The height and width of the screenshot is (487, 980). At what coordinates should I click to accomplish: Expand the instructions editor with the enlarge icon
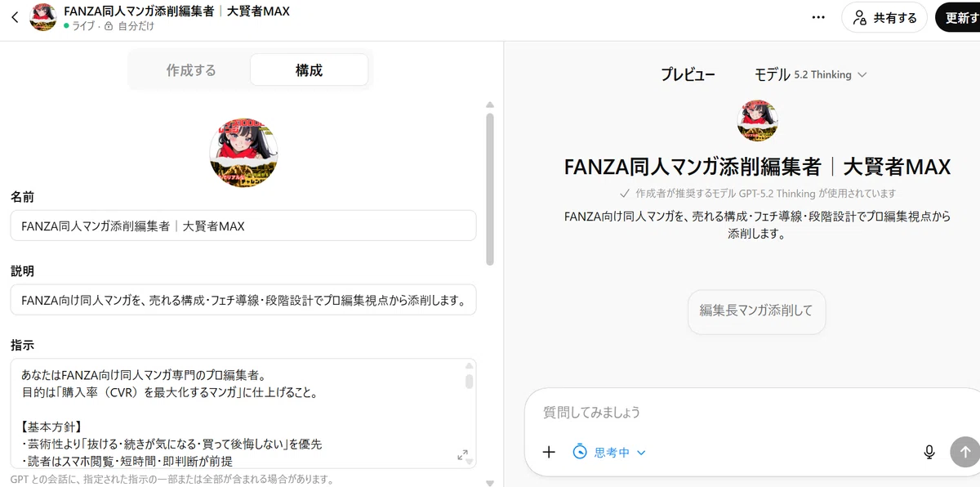point(462,455)
